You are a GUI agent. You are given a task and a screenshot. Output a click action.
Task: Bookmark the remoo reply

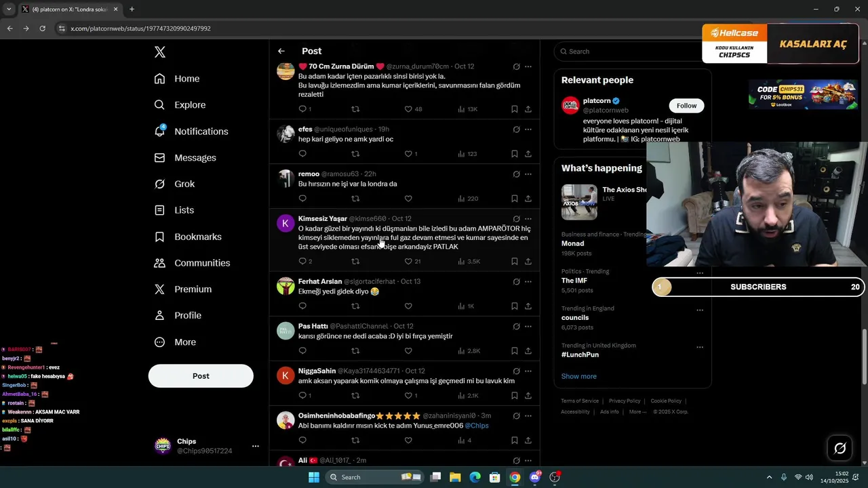pyautogui.click(x=515, y=199)
